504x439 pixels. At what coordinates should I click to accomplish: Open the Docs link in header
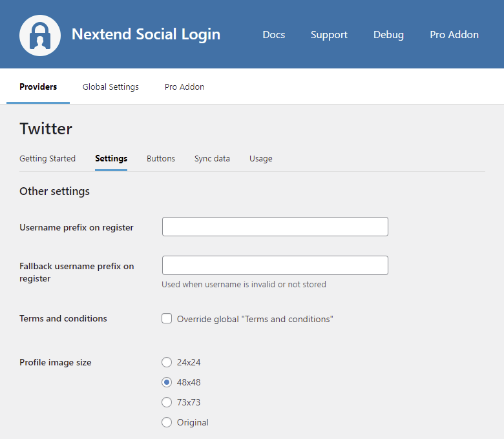point(273,35)
